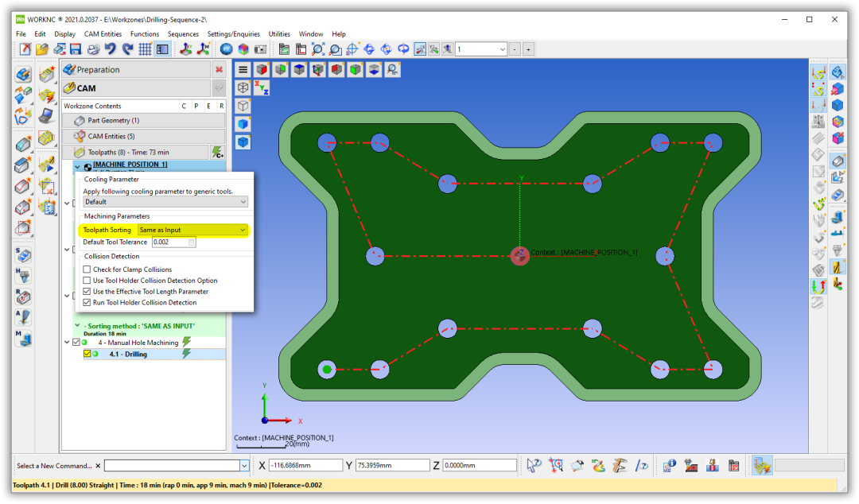Open the Select a New Command dropdown

(x=244, y=466)
